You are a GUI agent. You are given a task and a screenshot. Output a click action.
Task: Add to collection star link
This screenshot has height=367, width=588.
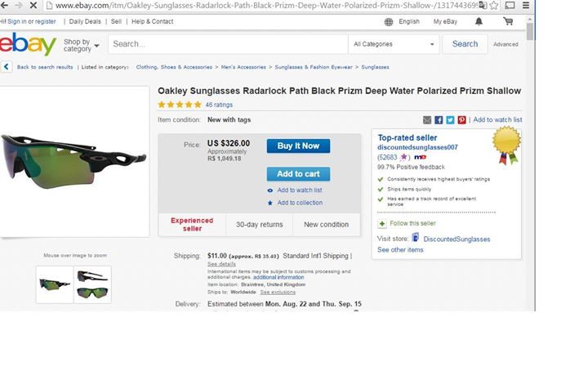coord(296,203)
